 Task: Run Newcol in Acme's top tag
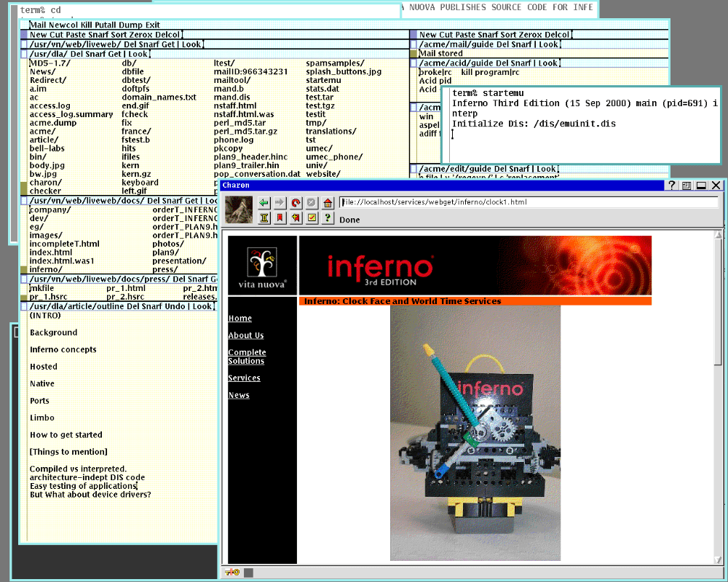(x=65, y=25)
